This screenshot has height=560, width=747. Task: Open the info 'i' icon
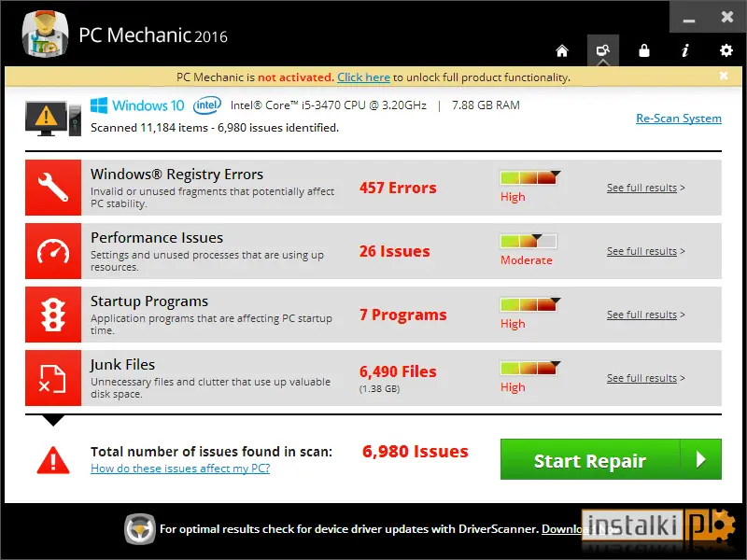[x=685, y=50]
